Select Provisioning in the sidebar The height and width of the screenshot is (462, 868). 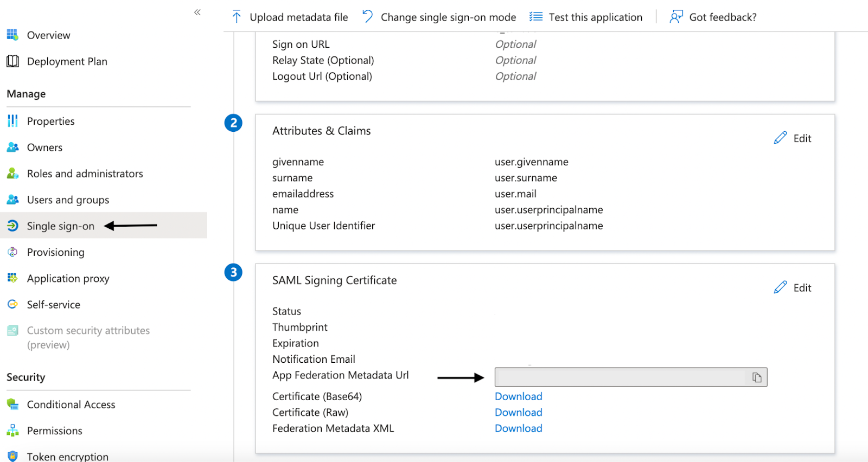tap(55, 252)
